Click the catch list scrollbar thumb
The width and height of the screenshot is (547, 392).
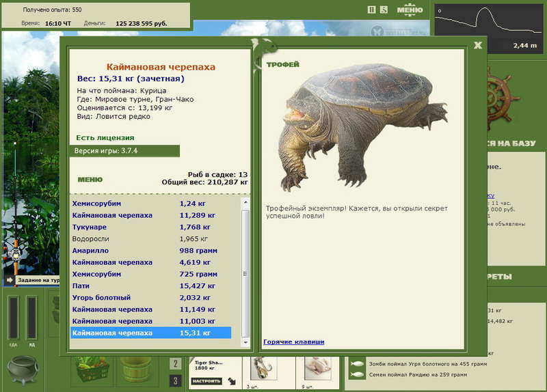click(x=245, y=274)
